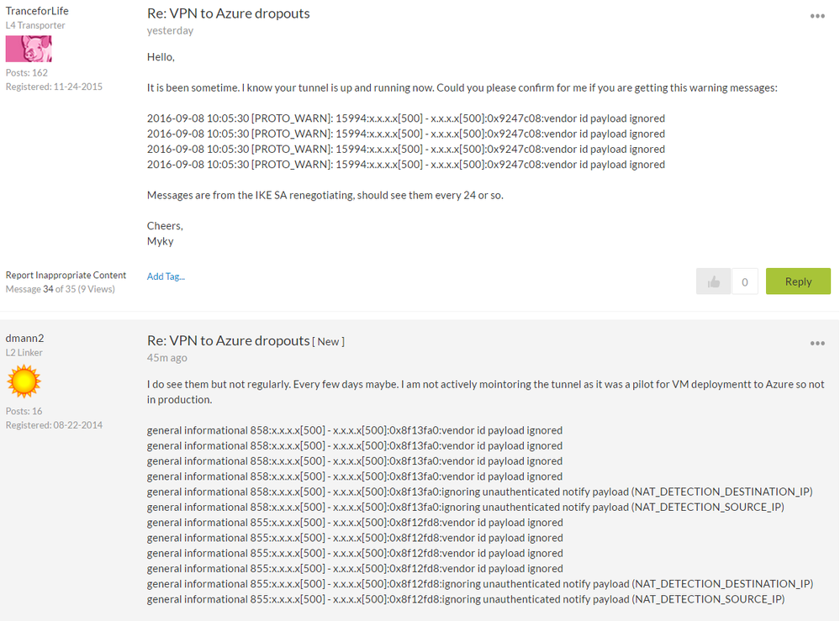The height and width of the screenshot is (621, 840).
Task: Open first post title Re: VPN to Azure dropouts
Action: [228, 13]
